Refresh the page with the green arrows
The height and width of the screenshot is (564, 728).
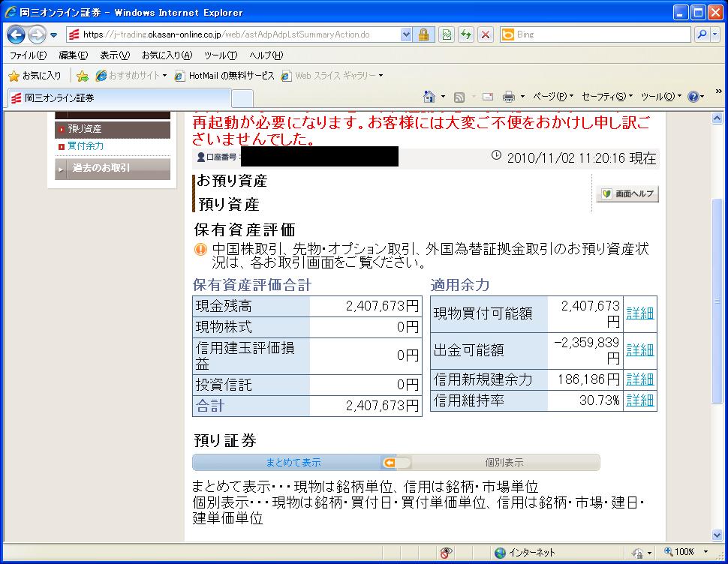pyautogui.click(x=466, y=34)
